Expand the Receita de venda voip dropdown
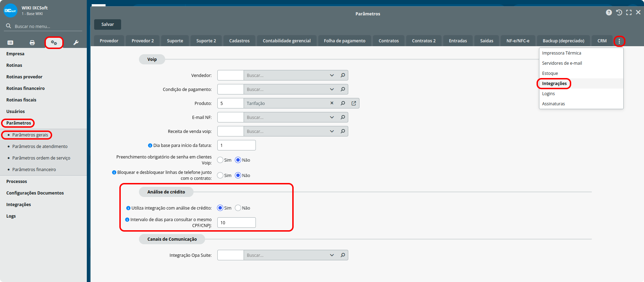The height and width of the screenshot is (282, 644). pos(332,131)
